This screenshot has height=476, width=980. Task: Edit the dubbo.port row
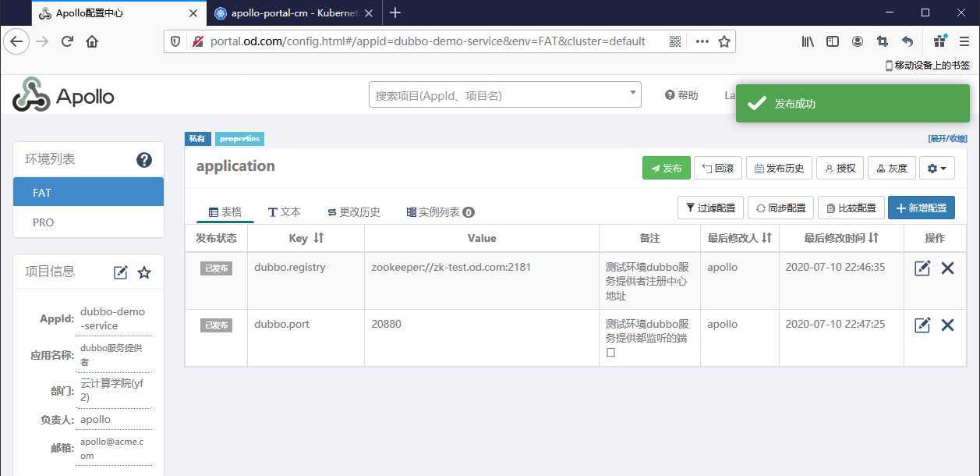[x=922, y=325]
